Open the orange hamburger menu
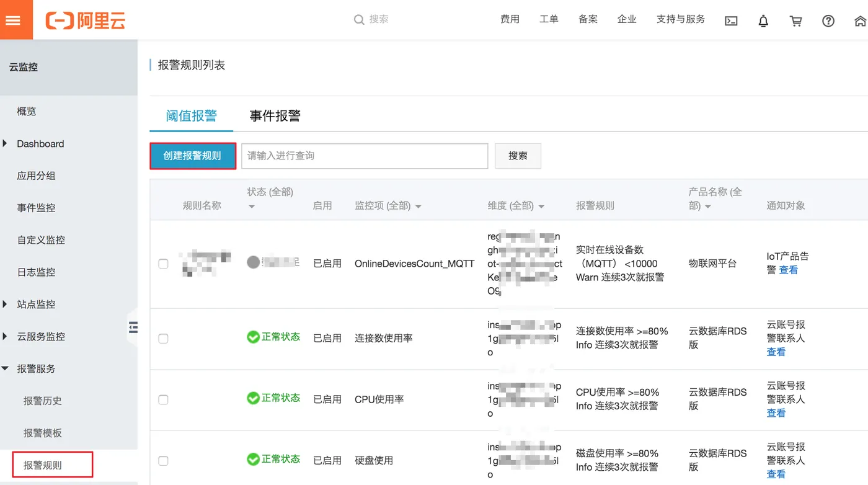 pyautogui.click(x=13, y=20)
